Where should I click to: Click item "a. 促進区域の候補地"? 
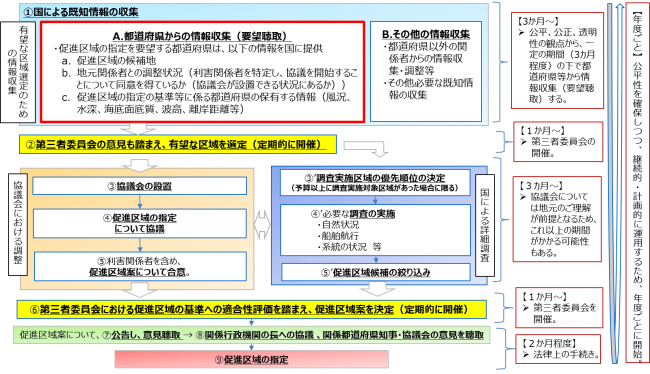(109, 61)
